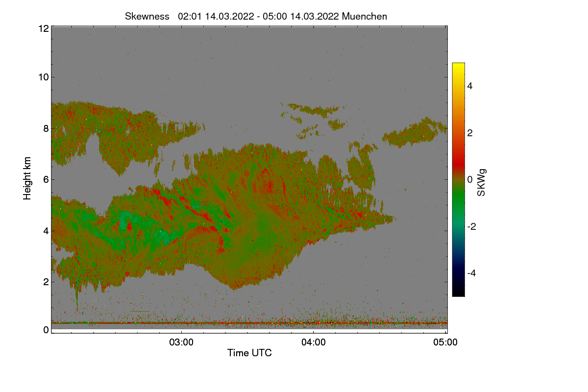Screen dimensions: 588x392
Task: Click the 03:00 time axis label
Action: [181, 343]
